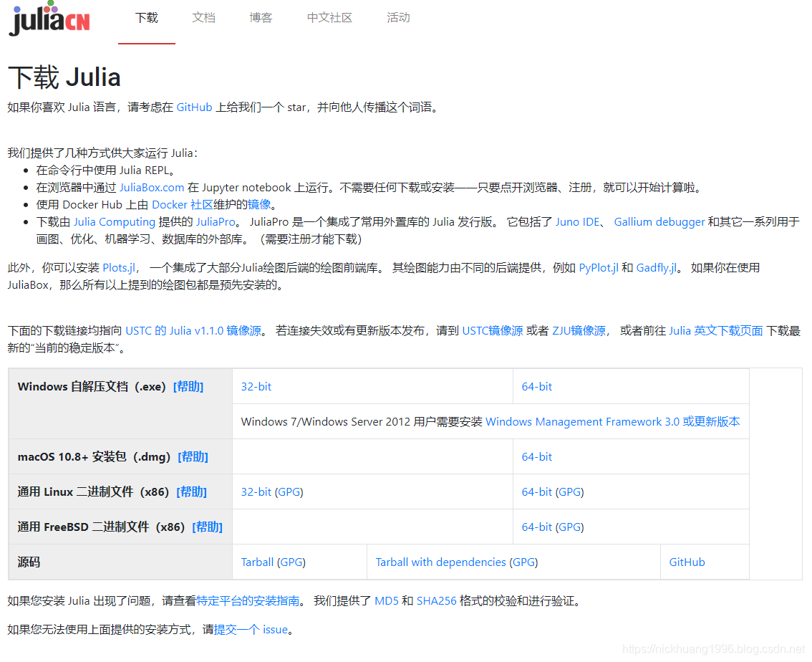Viewport: 812px width, 662px height.
Task: Switch to the 活动 tab
Action: 398,18
